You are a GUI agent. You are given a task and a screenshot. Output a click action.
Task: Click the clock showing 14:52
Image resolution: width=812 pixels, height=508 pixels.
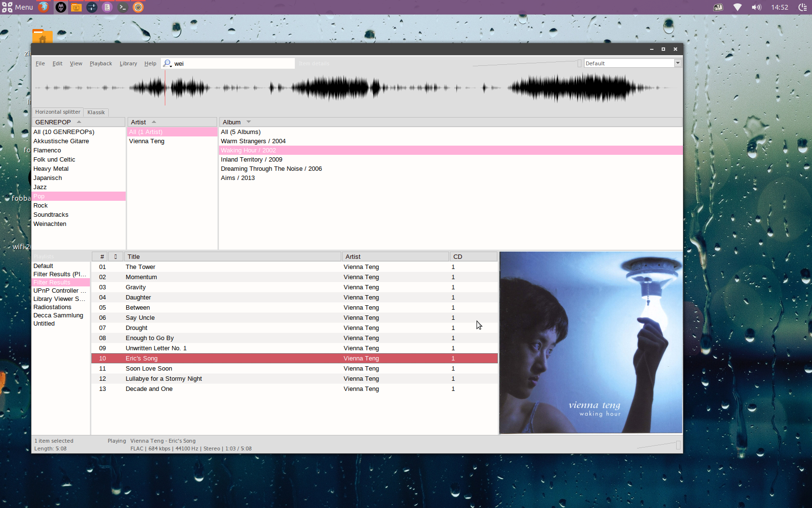[x=780, y=7]
